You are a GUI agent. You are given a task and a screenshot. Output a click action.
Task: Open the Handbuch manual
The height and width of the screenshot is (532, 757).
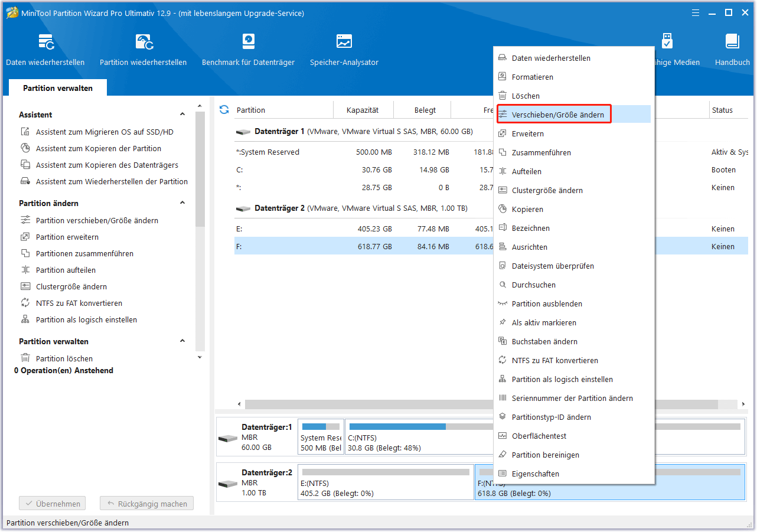click(x=732, y=50)
